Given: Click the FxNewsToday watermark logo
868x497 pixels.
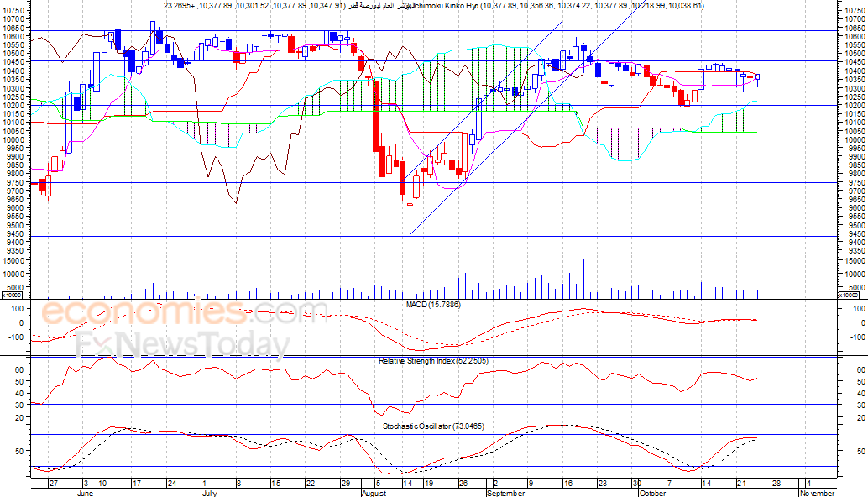Looking at the screenshot, I should point(183,346).
